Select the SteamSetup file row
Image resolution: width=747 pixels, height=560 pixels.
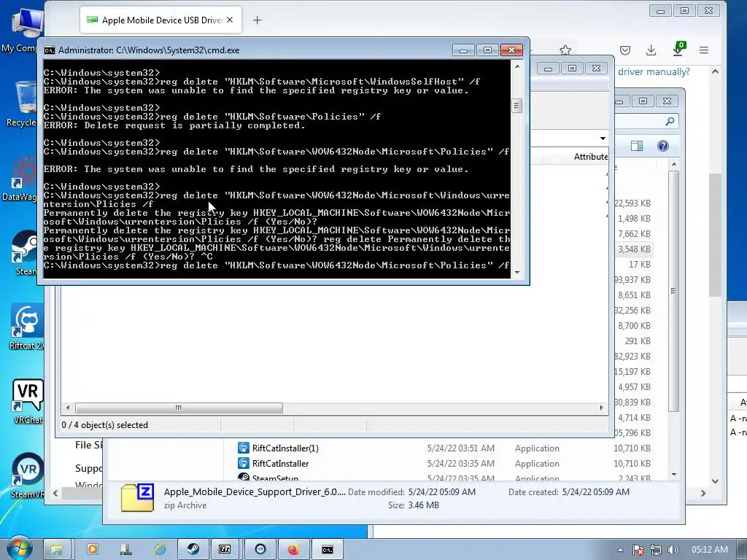(443, 478)
